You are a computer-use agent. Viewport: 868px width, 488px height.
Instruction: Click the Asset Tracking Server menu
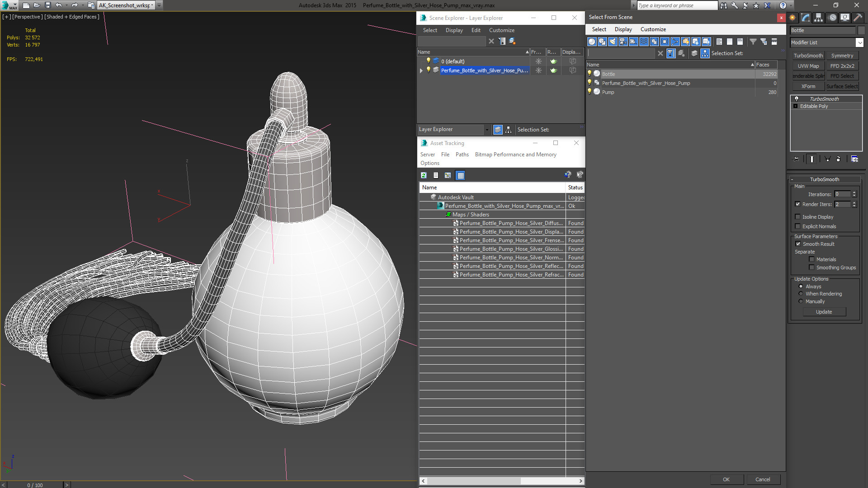(x=428, y=155)
